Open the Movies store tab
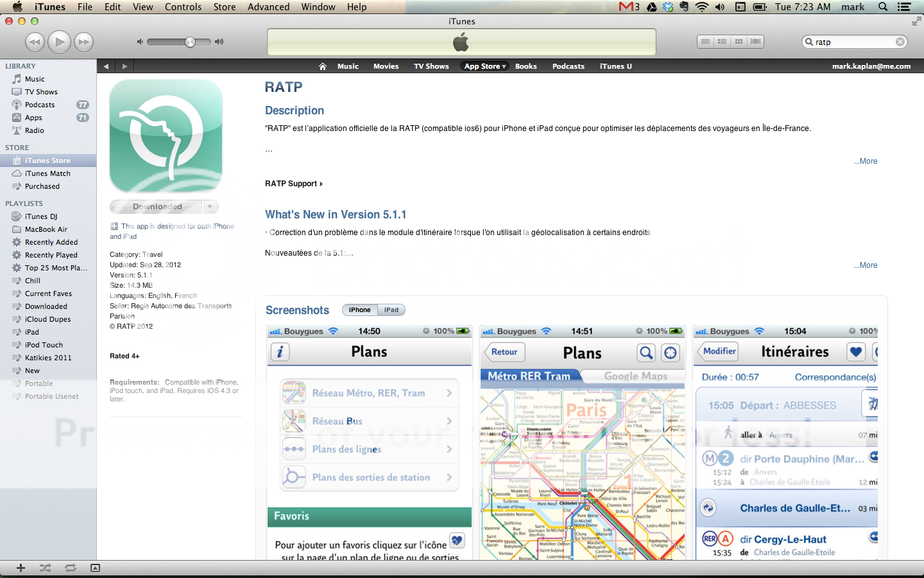This screenshot has width=924, height=578. pos(386,66)
